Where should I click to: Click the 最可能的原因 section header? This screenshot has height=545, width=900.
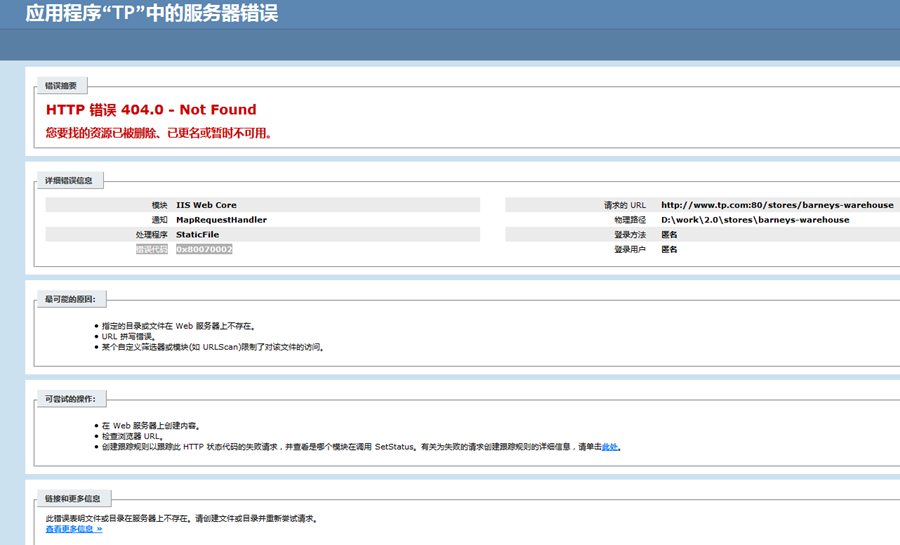tap(75, 300)
